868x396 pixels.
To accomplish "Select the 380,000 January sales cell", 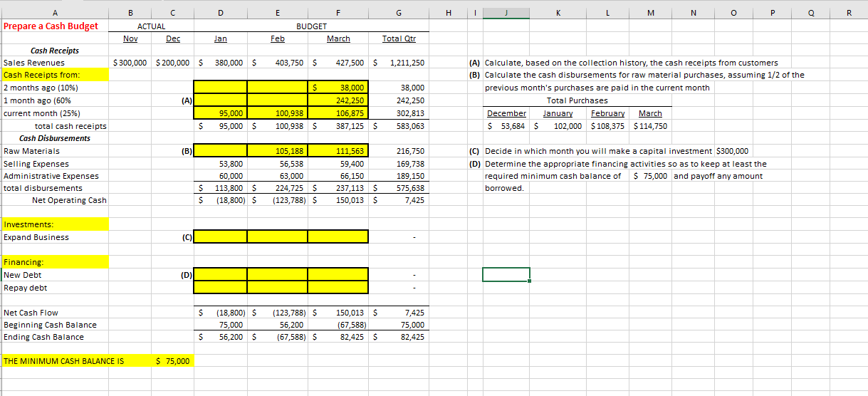I will 221,63.
